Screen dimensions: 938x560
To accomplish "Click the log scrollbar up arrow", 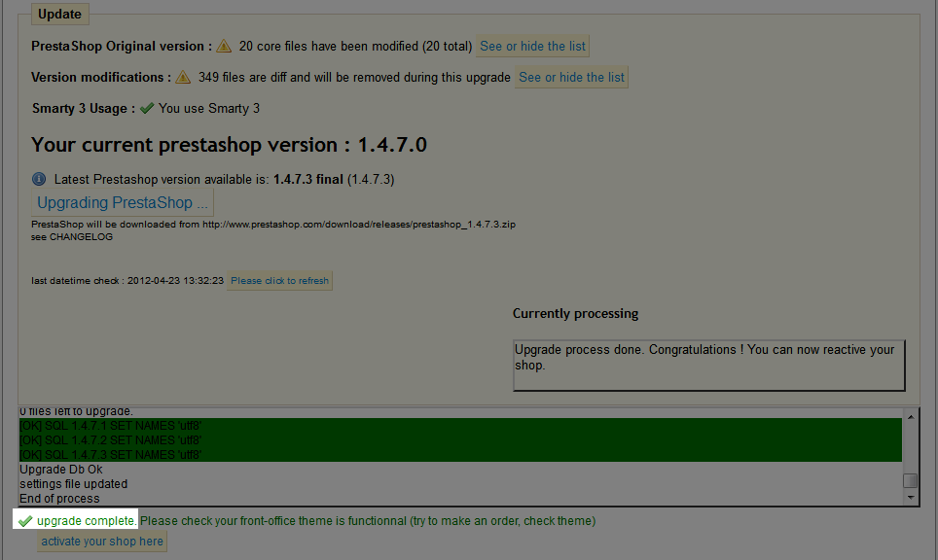I will tap(910, 416).
